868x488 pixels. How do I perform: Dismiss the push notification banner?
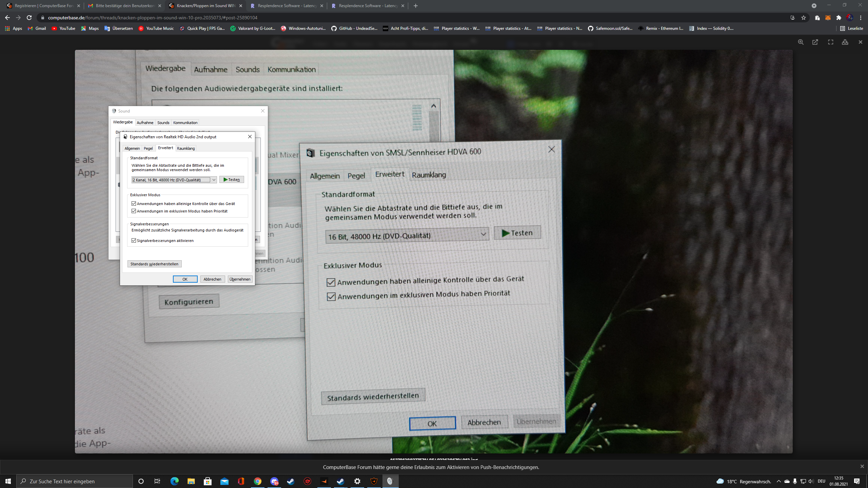(862, 467)
